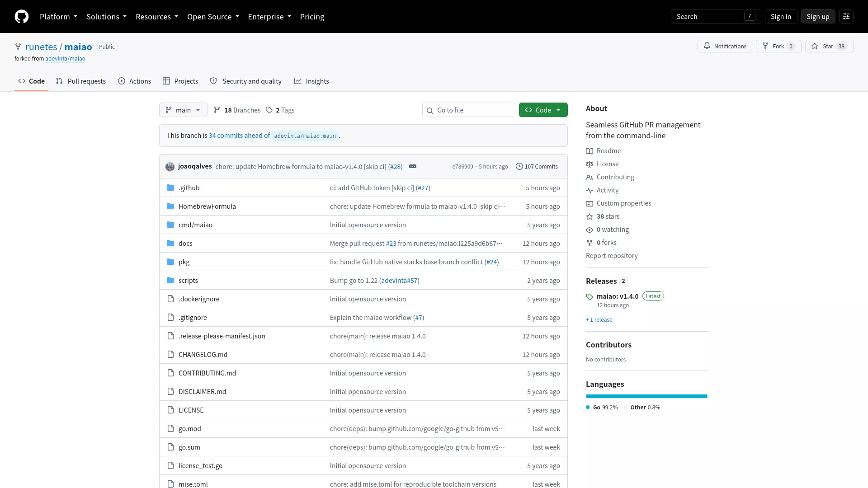868x488 pixels.
Task: Click the watching eye icon
Action: (590, 230)
